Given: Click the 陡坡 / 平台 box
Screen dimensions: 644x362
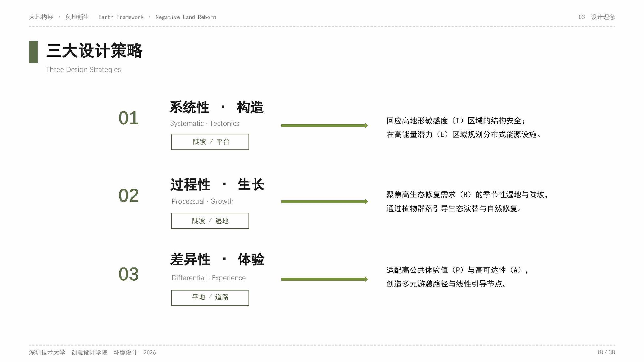Looking at the screenshot, I should point(210,142).
